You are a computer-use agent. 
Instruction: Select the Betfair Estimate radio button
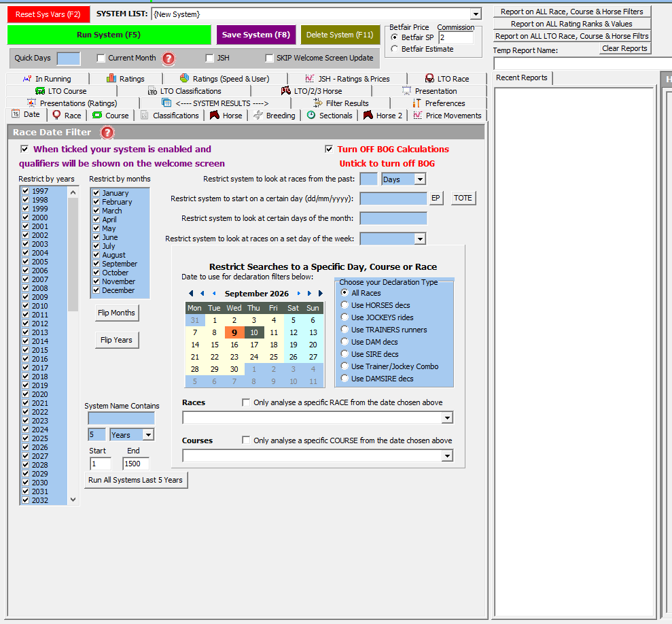click(x=394, y=50)
